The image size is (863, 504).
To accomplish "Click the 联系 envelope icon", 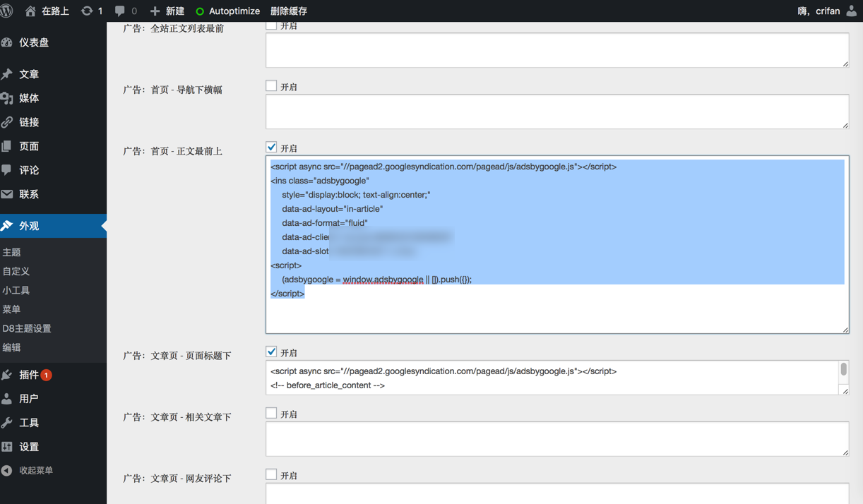I will [7, 194].
